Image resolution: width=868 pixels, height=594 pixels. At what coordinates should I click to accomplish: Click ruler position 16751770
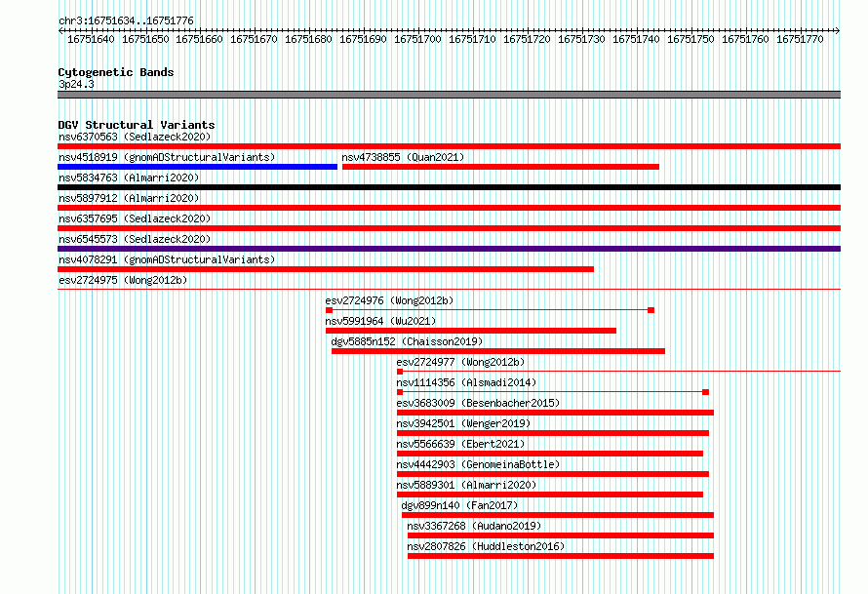(x=800, y=39)
